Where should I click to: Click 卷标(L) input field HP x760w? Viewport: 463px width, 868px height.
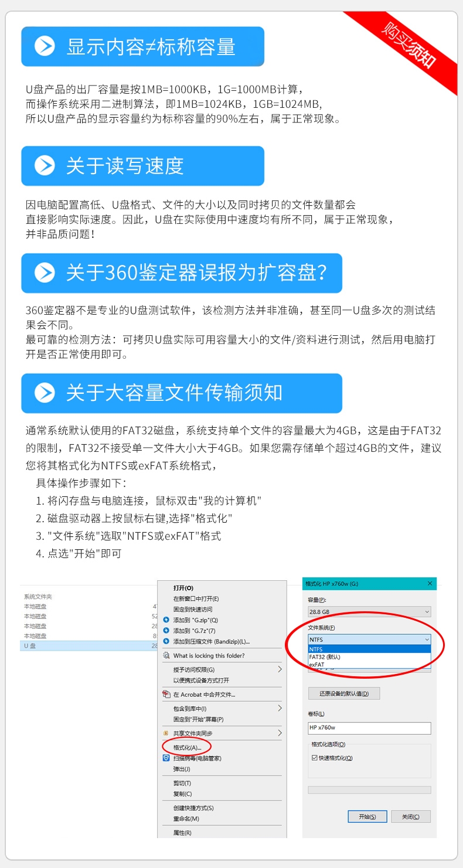click(369, 728)
